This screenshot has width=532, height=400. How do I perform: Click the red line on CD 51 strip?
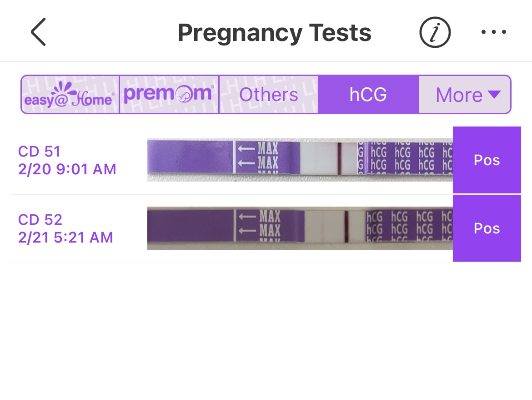click(339, 159)
